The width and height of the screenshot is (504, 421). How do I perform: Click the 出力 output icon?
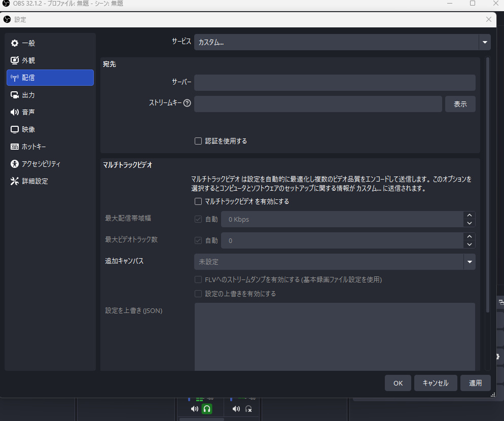pos(15,95)
